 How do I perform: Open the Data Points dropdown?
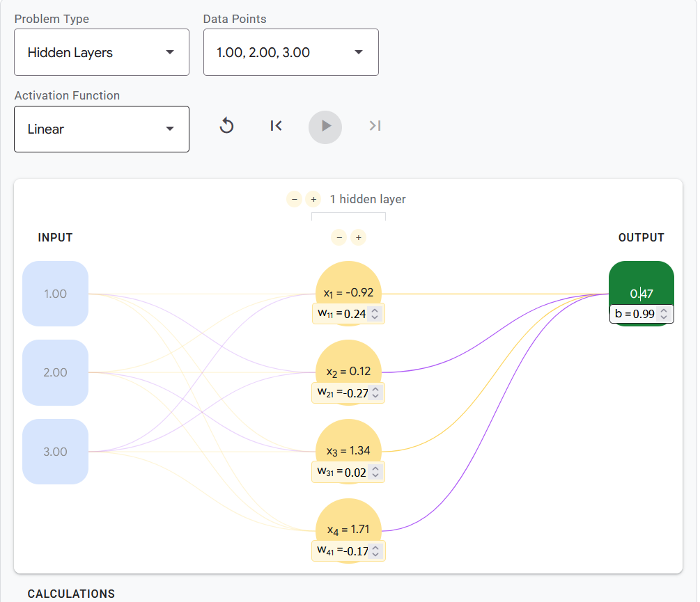pyautogui.click(x=291, y=52)
